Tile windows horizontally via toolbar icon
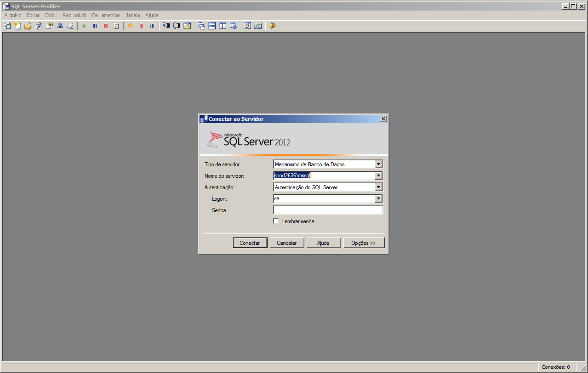 click(212, 26)
